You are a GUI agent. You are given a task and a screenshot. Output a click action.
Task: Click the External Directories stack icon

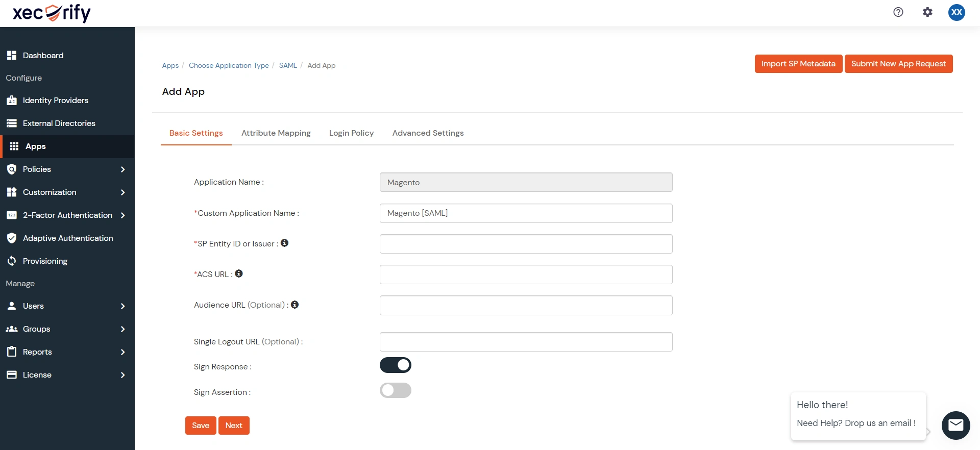pos(12,123)
